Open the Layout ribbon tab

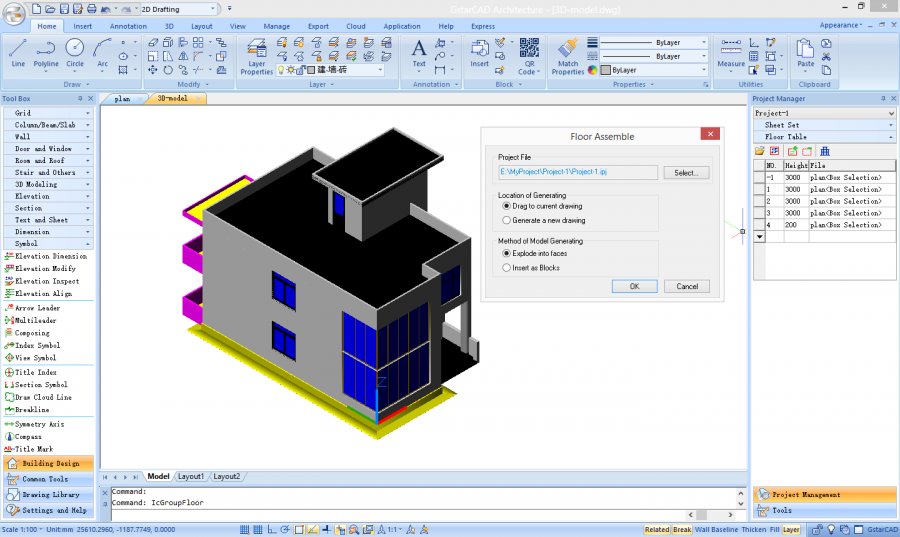[201, 26]
